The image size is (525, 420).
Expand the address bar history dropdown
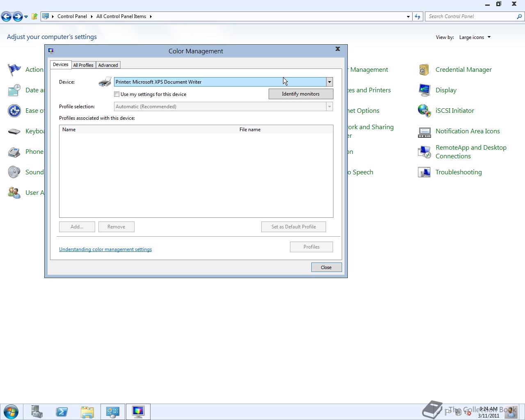(408, 16)
